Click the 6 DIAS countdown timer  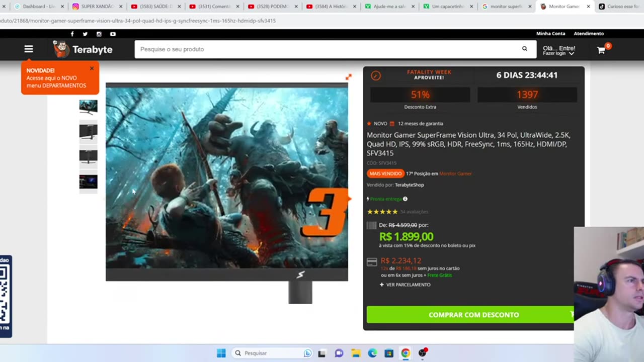[527, 75]
